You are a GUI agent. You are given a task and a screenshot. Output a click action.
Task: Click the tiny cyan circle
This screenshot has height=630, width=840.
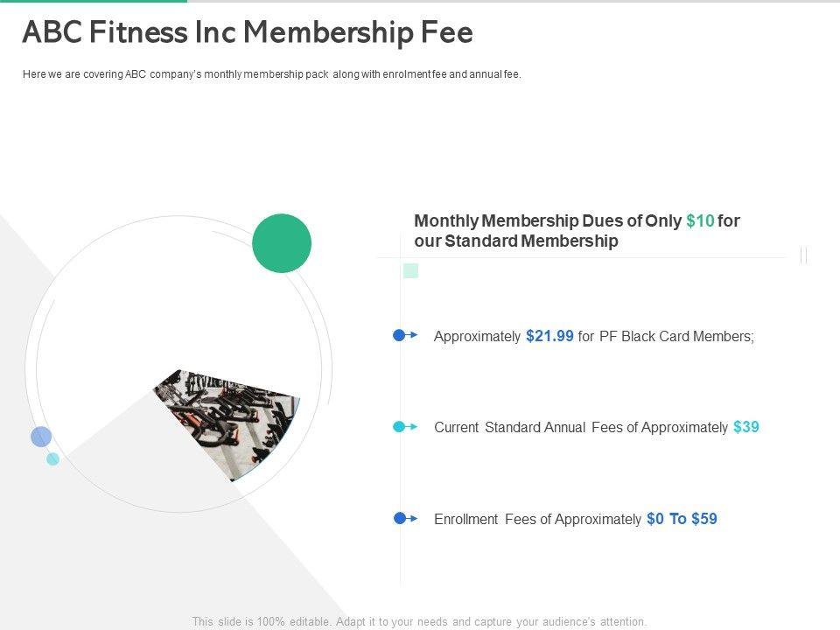pos(52,458)
